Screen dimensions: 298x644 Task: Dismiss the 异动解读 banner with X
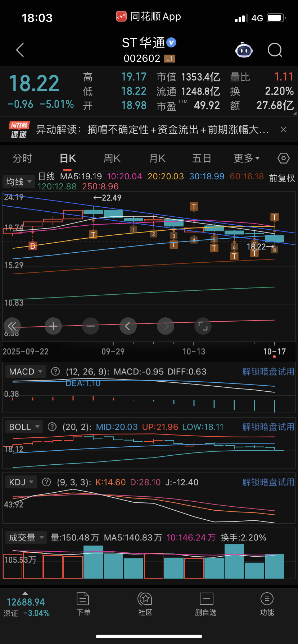tap(284, 129)
